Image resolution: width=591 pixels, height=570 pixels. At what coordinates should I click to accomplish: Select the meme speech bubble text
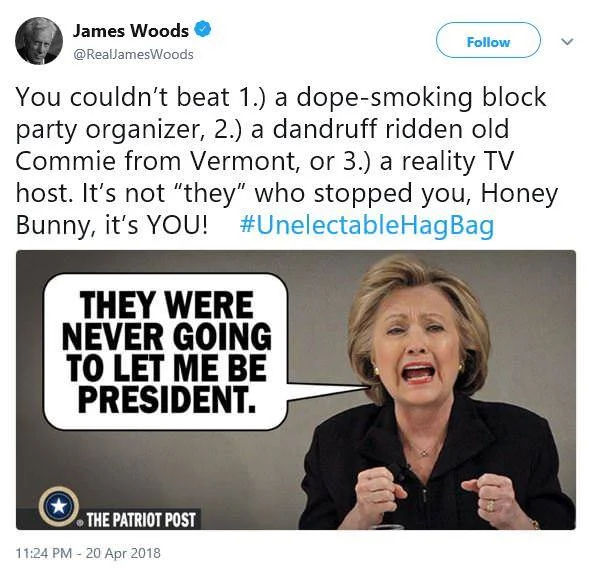coord(166,352)
